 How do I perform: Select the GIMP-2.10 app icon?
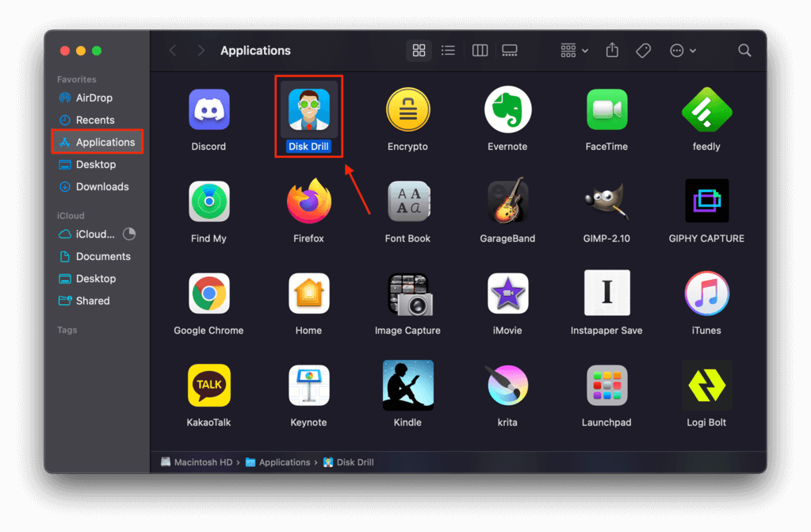[606, 201]
